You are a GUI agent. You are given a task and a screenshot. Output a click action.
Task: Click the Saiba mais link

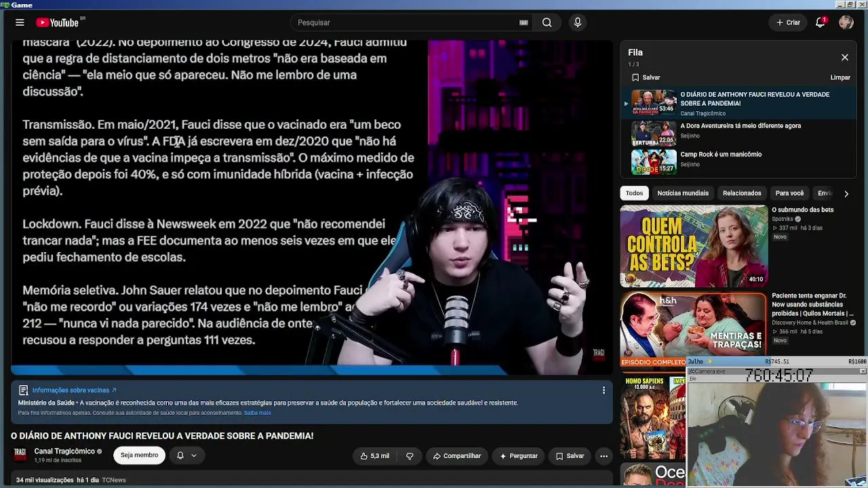[257, 413]
